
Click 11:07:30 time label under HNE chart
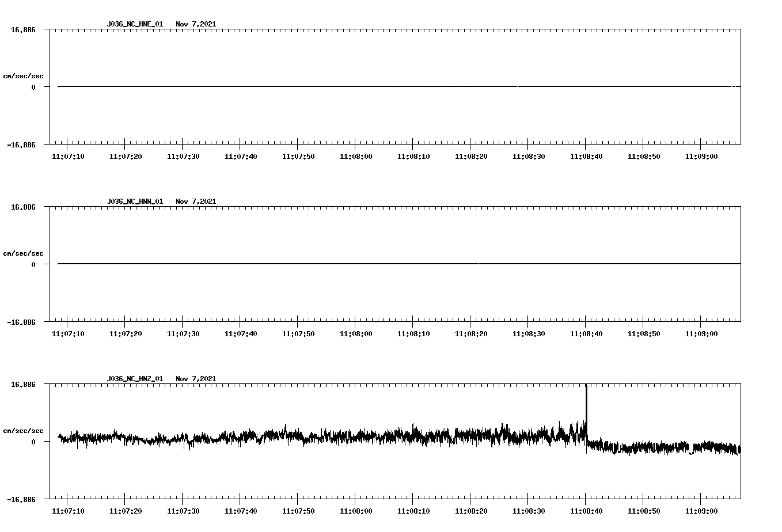click(183, 157)
